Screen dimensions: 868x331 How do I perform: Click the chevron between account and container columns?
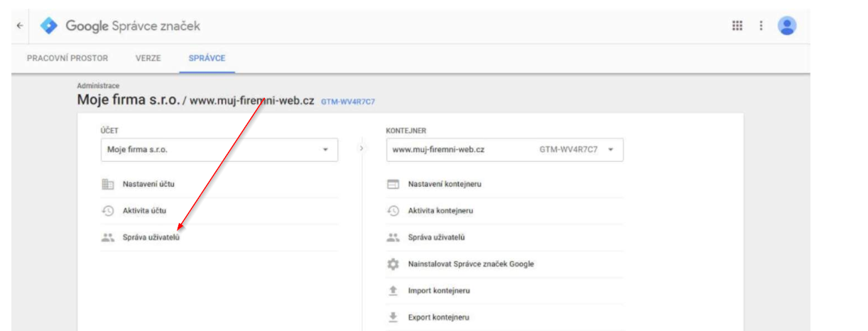pos(362,149)
